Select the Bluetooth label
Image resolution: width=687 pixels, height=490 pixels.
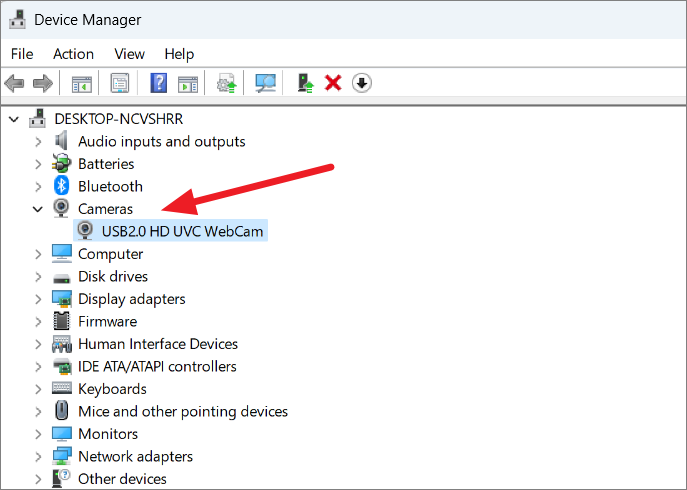[x=110, y=186]
